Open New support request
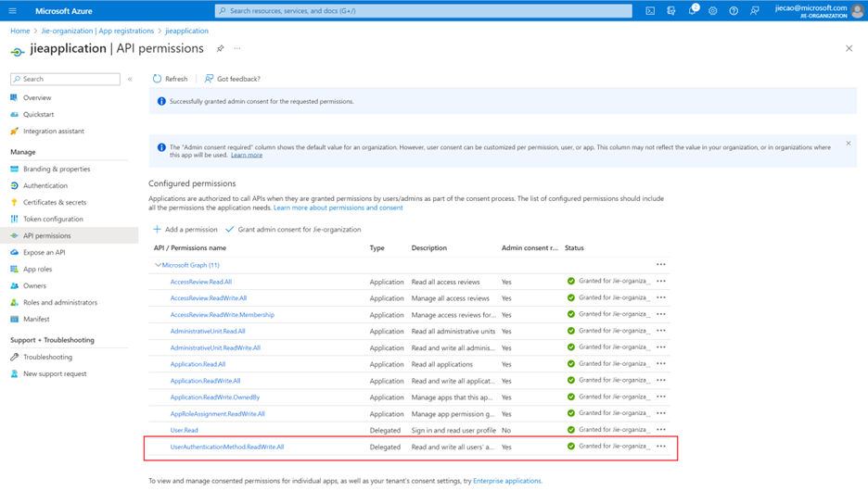 click(55, 374)
